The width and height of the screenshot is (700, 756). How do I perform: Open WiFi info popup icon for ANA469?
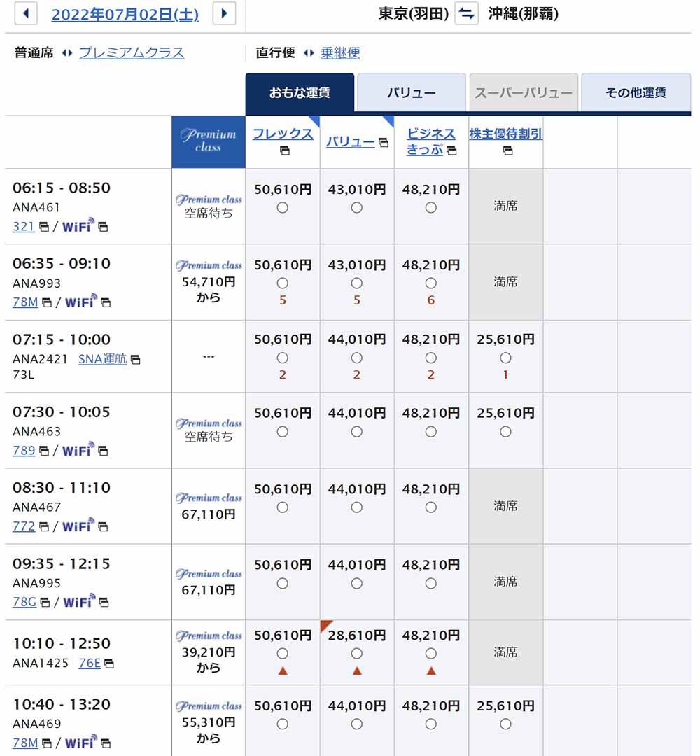coord(106,743)
